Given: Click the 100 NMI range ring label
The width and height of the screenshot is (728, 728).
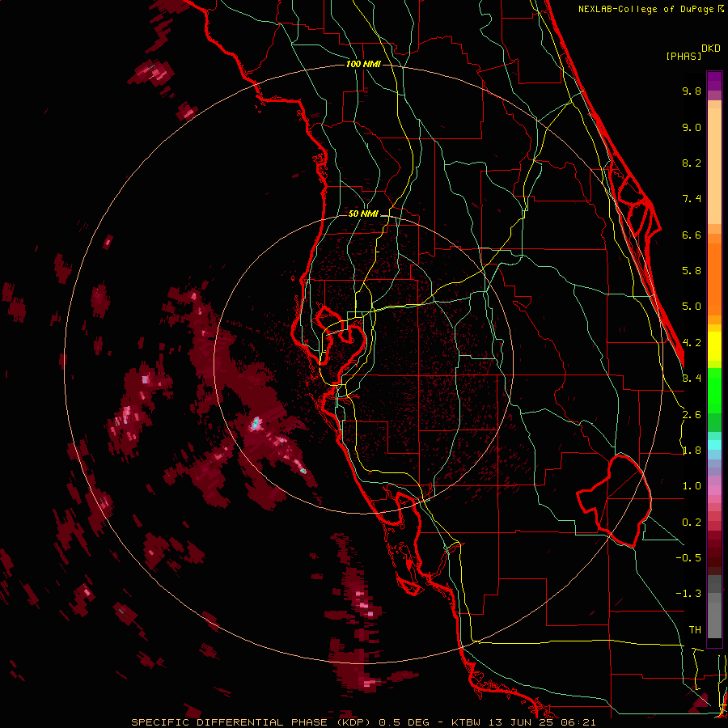Looking at the screenshot, I should coord(363,64).
